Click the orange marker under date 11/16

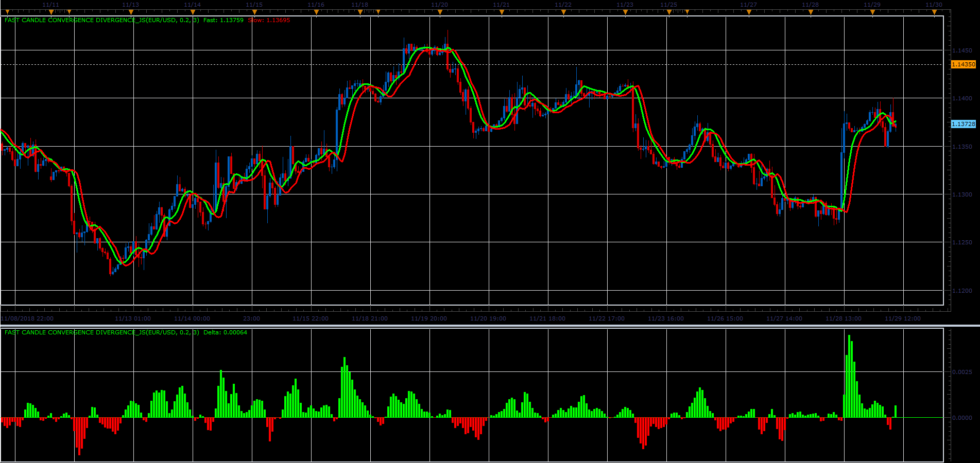pos(316,12)
